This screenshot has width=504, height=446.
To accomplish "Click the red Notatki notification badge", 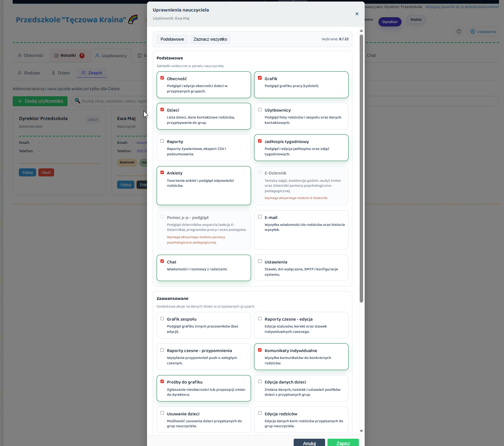I will [82, 55].
